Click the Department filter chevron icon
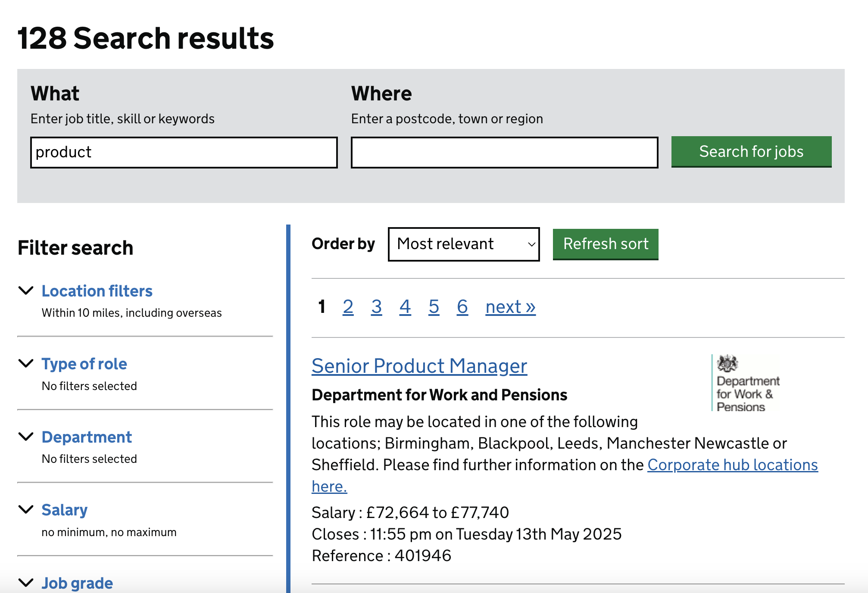Screen dimensions: 868x593 [26, 437]
